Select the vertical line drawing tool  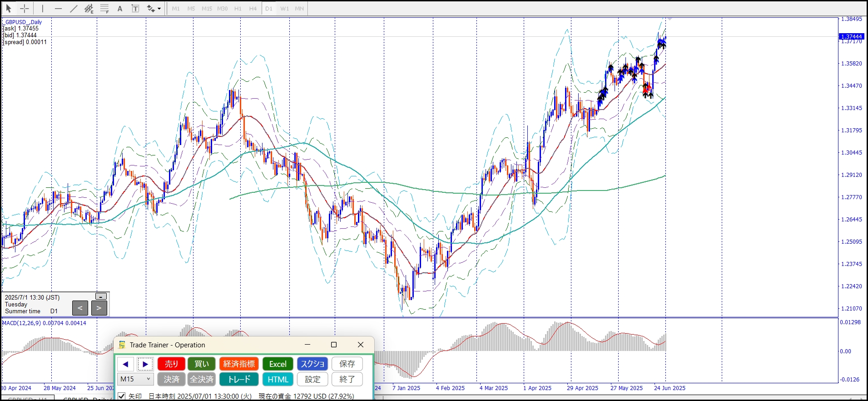pos(43,9)
